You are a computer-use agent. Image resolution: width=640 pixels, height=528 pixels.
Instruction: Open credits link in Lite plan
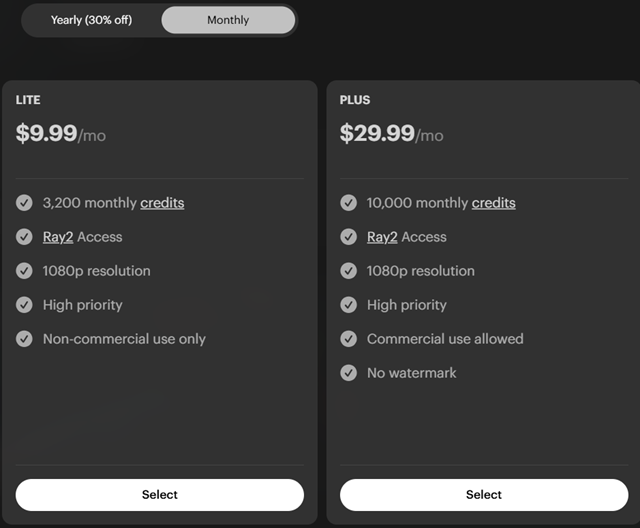[x=162, y=203]
